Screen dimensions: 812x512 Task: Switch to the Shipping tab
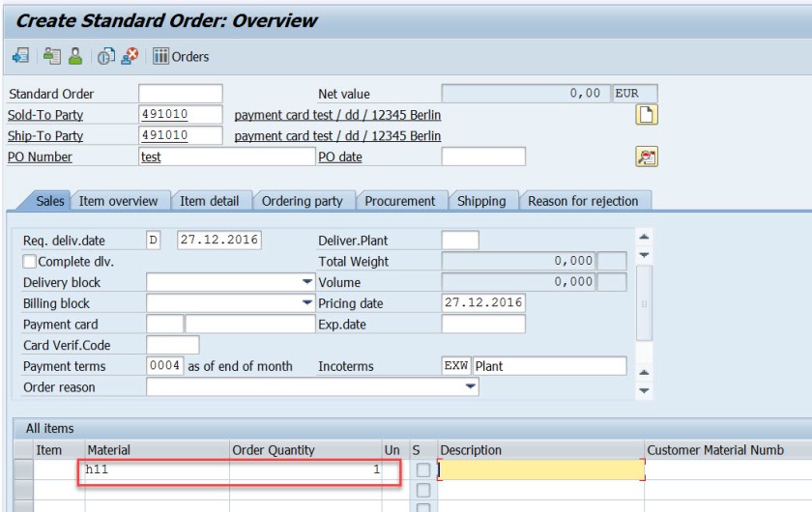coord(481,201)
